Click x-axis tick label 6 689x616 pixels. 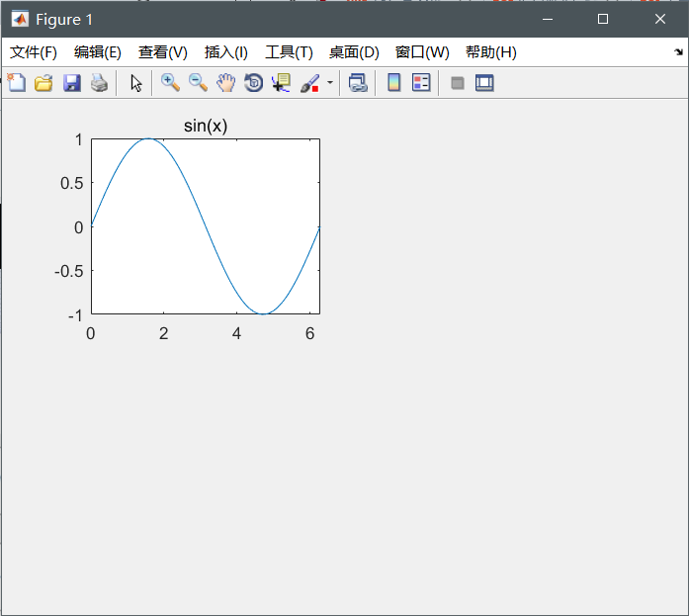[x=309, y=333]
